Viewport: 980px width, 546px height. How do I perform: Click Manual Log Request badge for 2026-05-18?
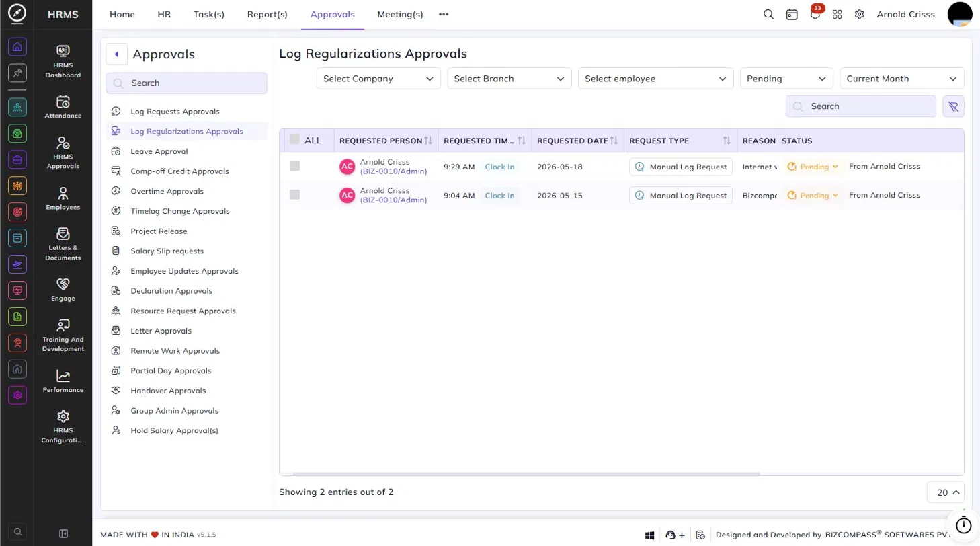pyautogui.click(x=681, y=167)
